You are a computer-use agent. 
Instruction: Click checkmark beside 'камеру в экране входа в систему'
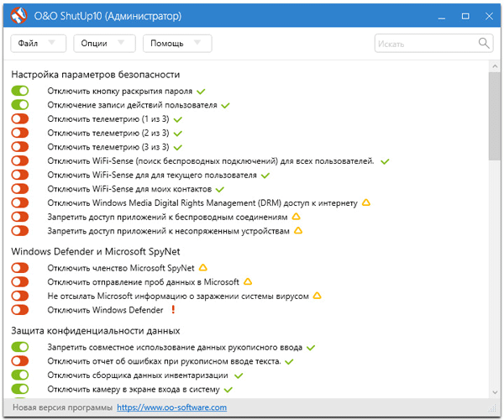point(228,390)
